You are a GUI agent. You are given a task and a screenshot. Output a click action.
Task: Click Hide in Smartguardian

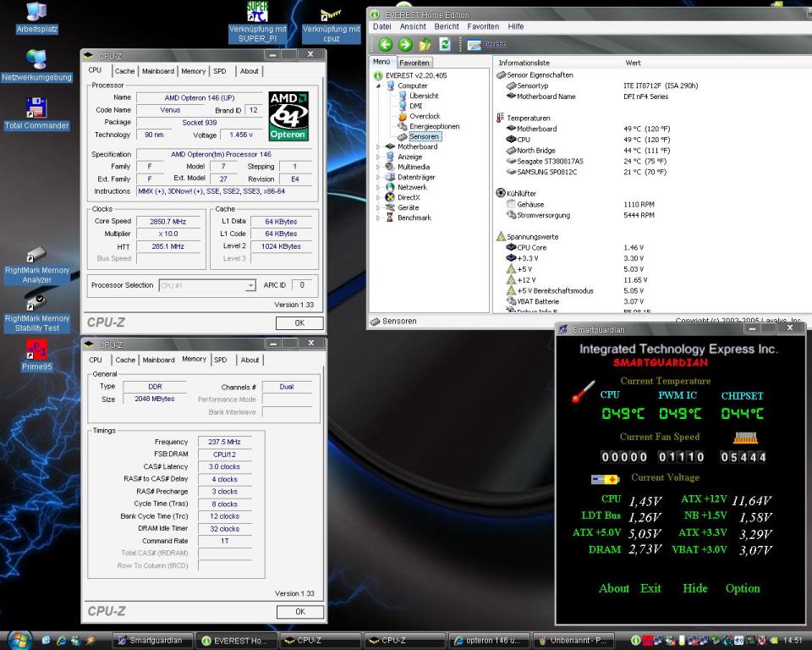695,588
